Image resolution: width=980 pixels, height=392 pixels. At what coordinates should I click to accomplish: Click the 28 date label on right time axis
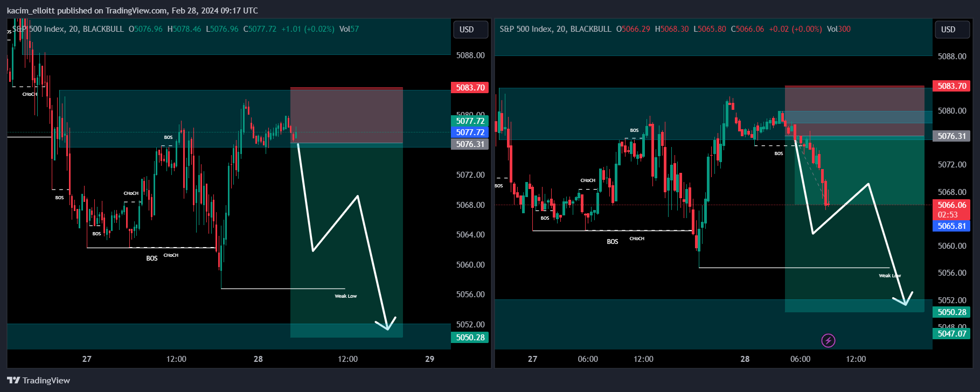coord(745,359)
